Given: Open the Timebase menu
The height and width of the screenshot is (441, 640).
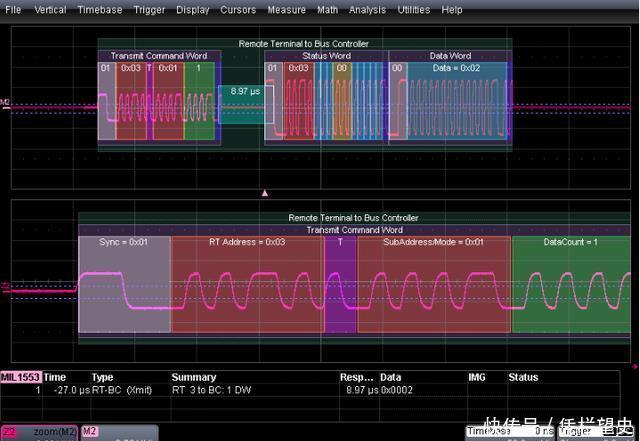Looking at the screenshot, I should (x=101, y=10).
